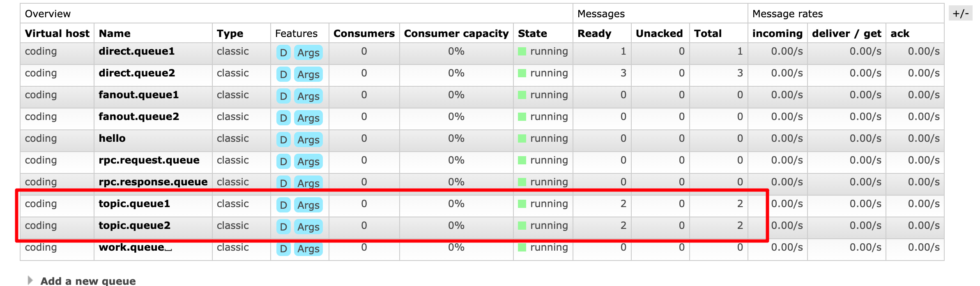The image size is (980, 286).
Task: Click the Args badge for direct.queue2
Action: pos(308,74)
